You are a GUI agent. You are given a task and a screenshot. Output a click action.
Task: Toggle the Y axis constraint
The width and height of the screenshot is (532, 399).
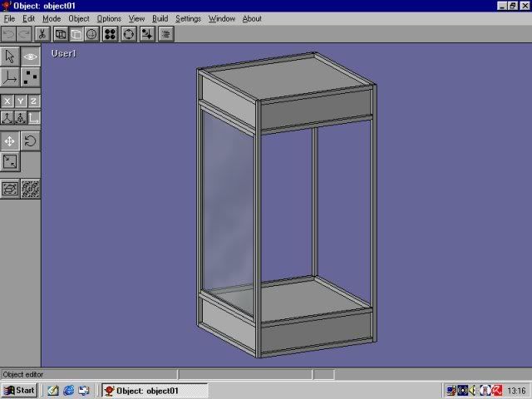tap(20, 101)
